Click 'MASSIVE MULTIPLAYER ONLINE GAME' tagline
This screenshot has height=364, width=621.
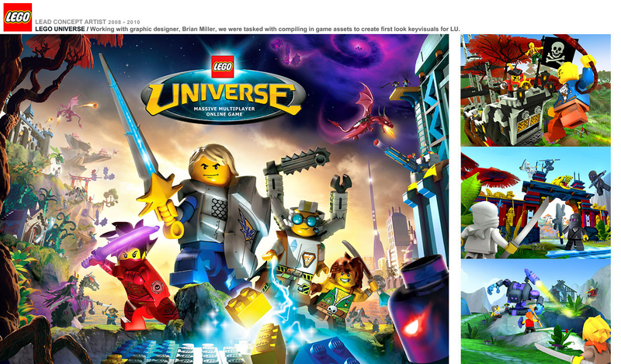[224, 111]
